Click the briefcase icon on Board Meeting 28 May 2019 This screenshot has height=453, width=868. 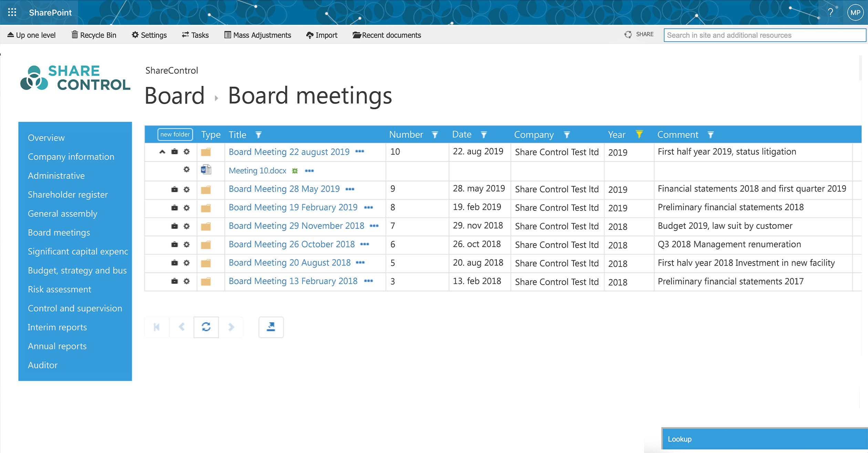point(175,189)
